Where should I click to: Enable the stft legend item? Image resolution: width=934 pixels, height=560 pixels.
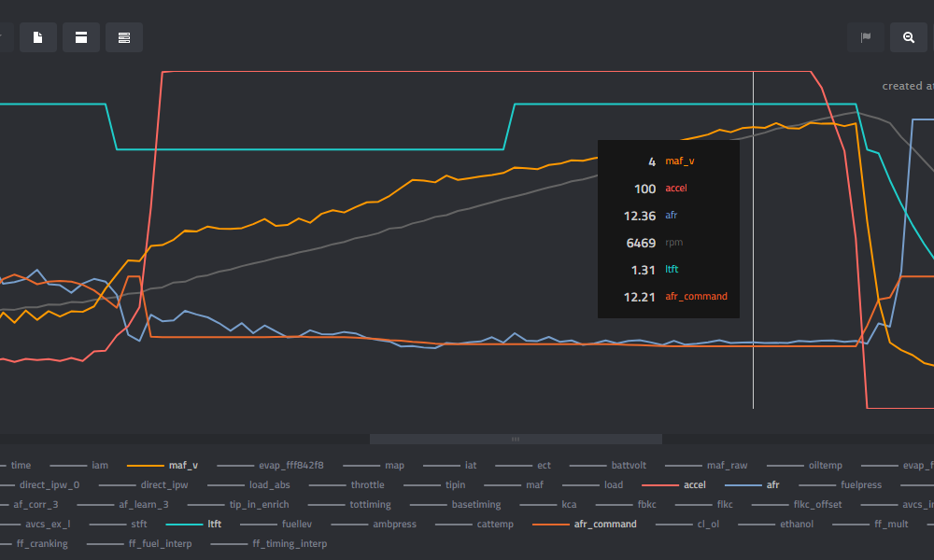[x=139, y=524]
